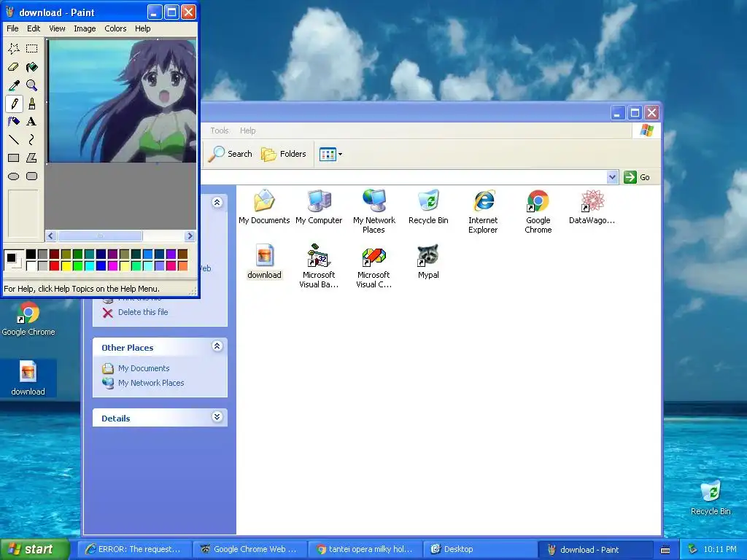Pick the black color swatch in Paint palette
The height and width of the screenshot is (560, 747).
pyautogui.click(x=31, y=254)
